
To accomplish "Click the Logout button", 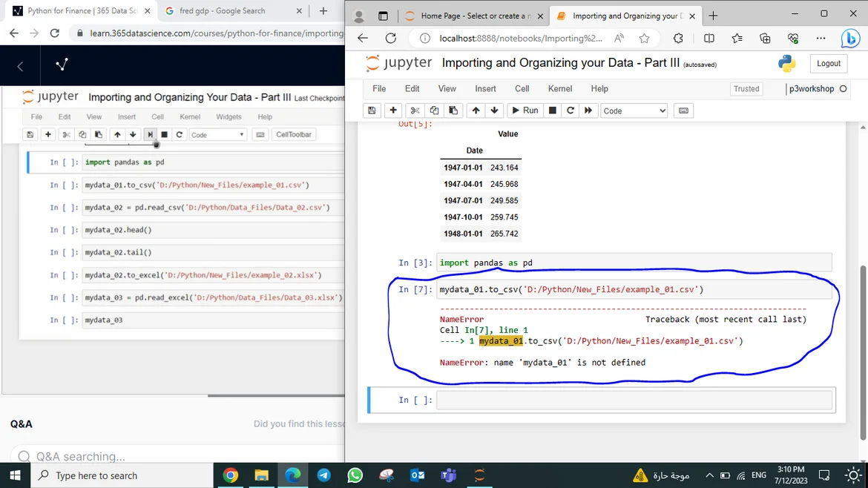I will click(x=828, y=64).
